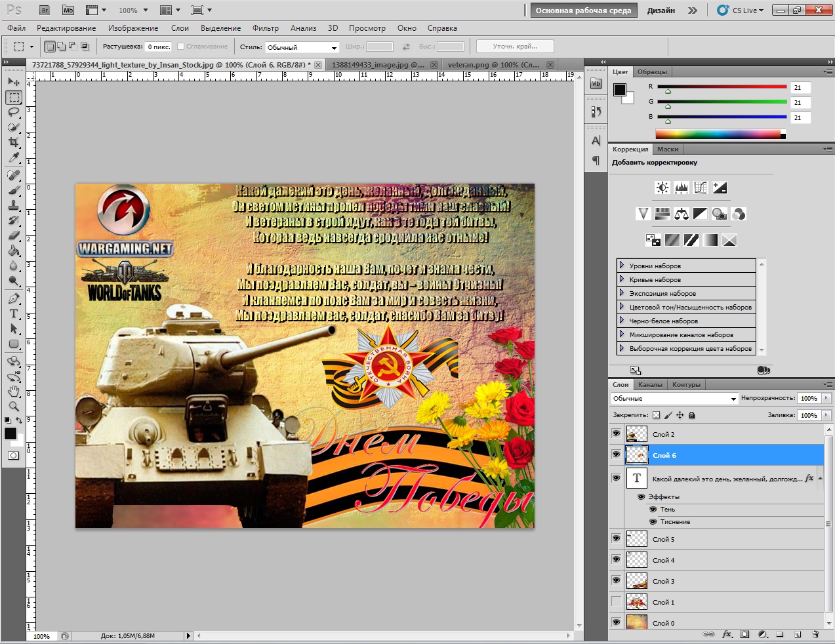The width and height of the screenshot is (835, 644).
Task: Show hidden layer Слой 1
Action: [x=616, y=601]
